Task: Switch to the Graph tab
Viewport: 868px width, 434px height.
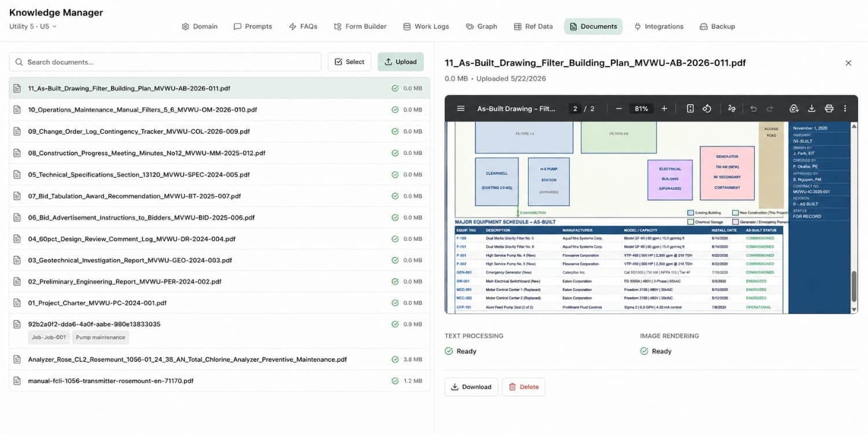Action: [481, 26]
